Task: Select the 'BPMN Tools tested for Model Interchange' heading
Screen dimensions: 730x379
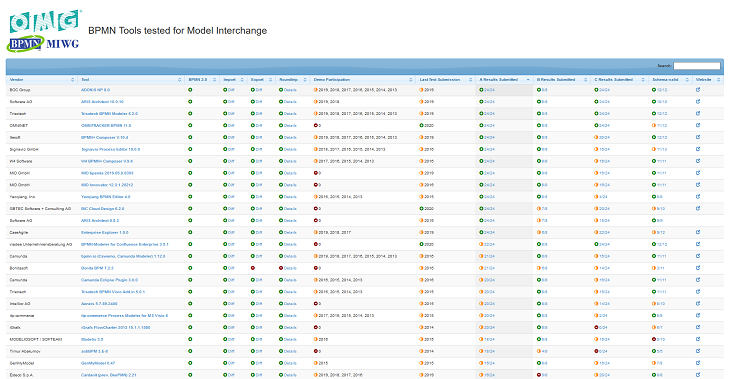Action: 177,31
